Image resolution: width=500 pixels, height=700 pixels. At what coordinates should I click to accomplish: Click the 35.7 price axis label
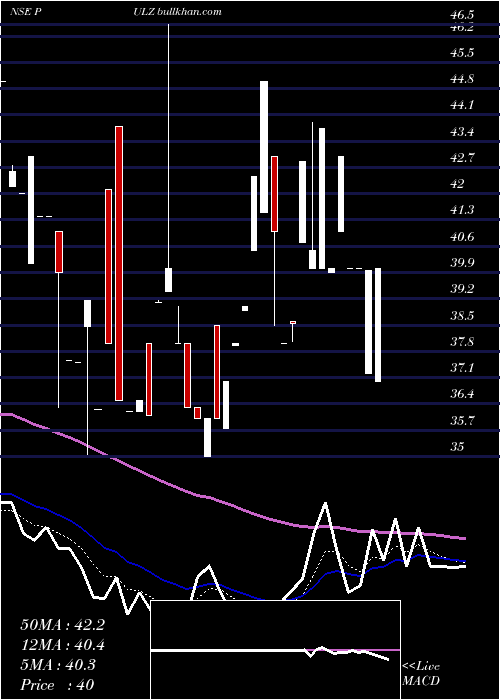click(462, 421)
